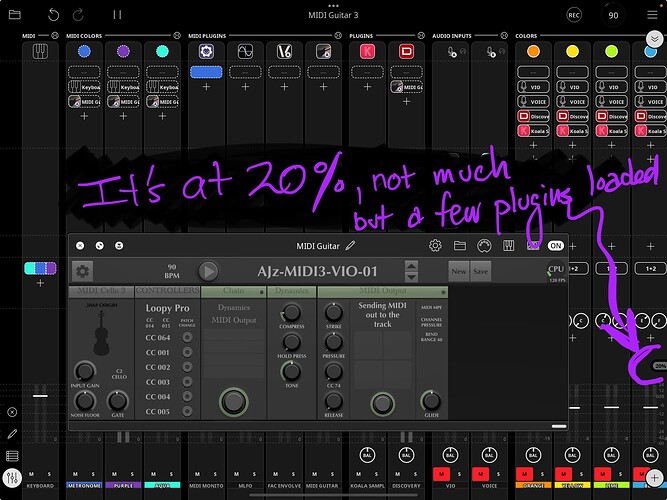Image resolution: width=667 pixels, height=500 pixels.
Task: Select the Chain module tab
Action: [x=234, y=291]
